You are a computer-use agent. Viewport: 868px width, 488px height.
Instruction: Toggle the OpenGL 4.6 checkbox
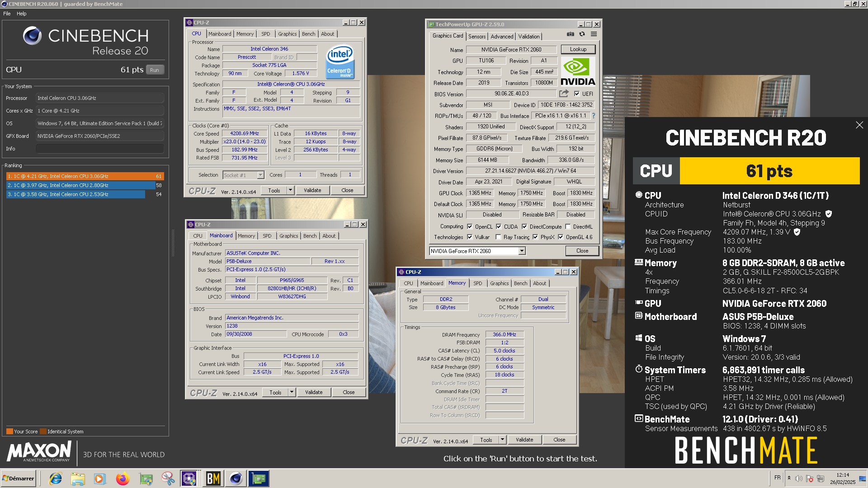(561, 237)
